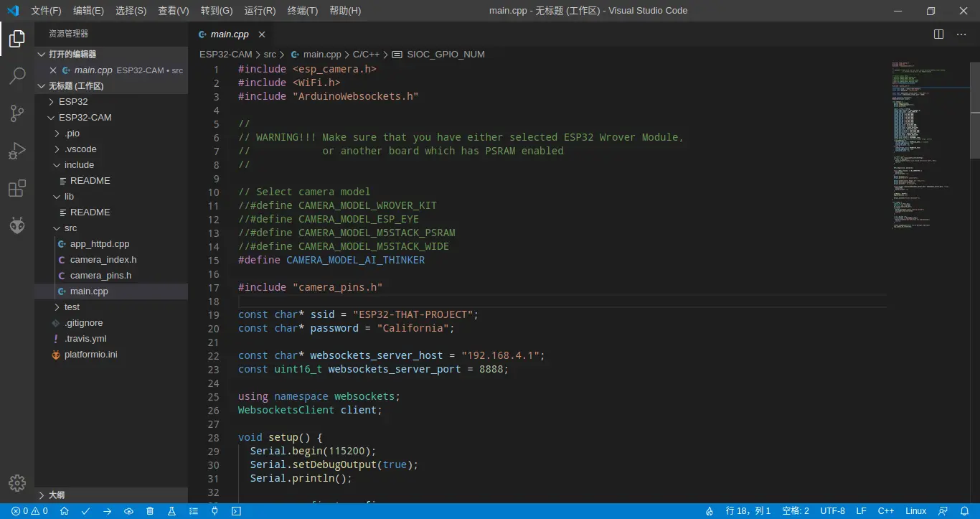Close the main.cpp editor tab
The image size is (980, 519).
pyautogui.click(x=262, y=34)
